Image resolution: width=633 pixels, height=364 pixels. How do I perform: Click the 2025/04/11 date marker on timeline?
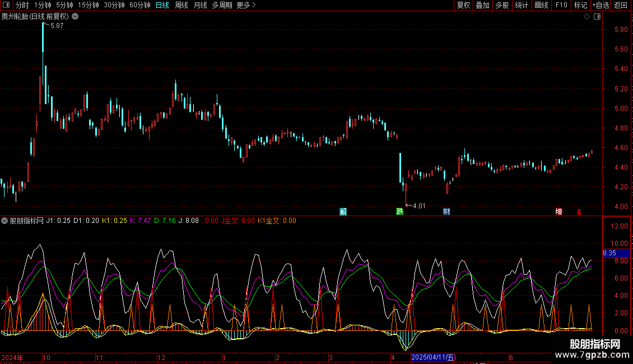(x=432, y=357)
